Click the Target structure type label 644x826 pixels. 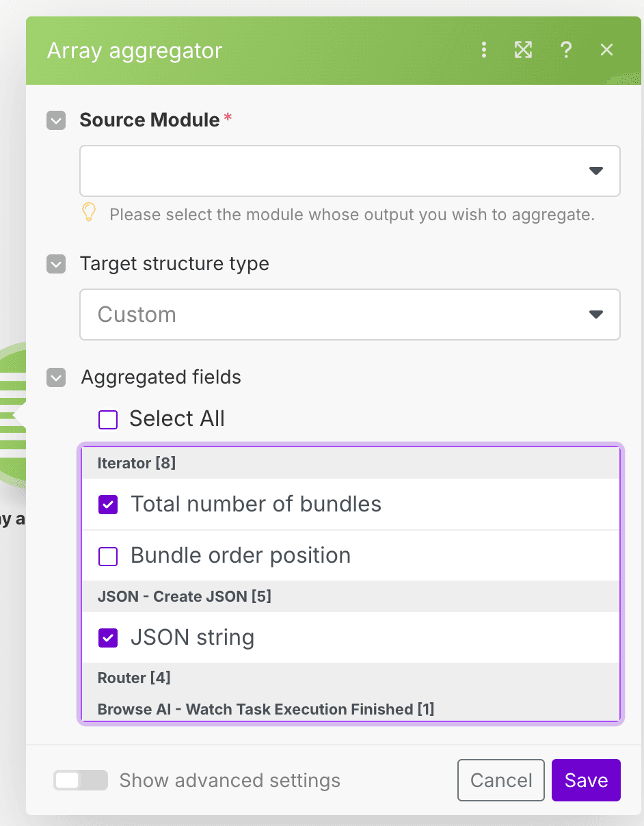174,264
